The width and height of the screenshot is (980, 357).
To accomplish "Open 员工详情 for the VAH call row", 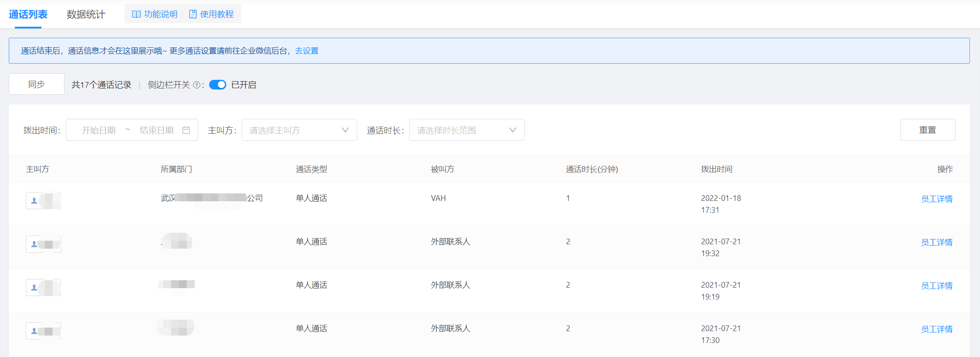I will tap(937, 199).
